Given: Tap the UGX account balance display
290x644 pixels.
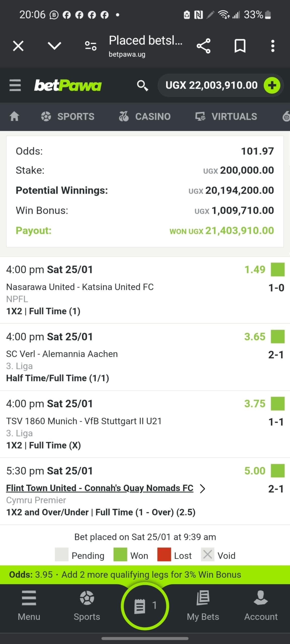Looking at the screenshot, I should [211, 85].
